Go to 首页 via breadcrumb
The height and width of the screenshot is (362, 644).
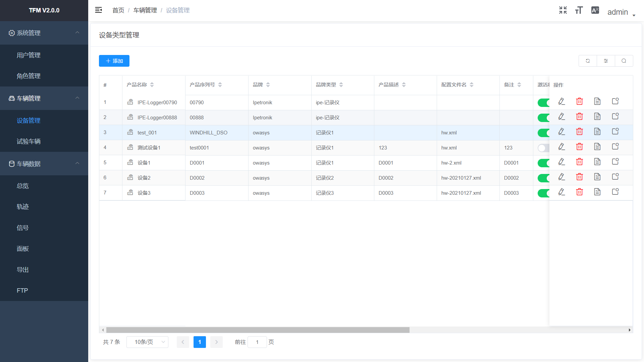(118, 10)
